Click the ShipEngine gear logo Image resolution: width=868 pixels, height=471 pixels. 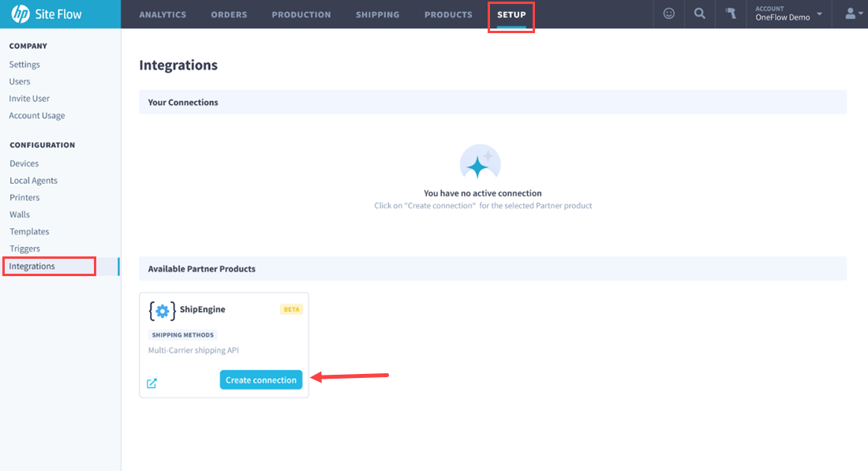click(x=161, y=309)
